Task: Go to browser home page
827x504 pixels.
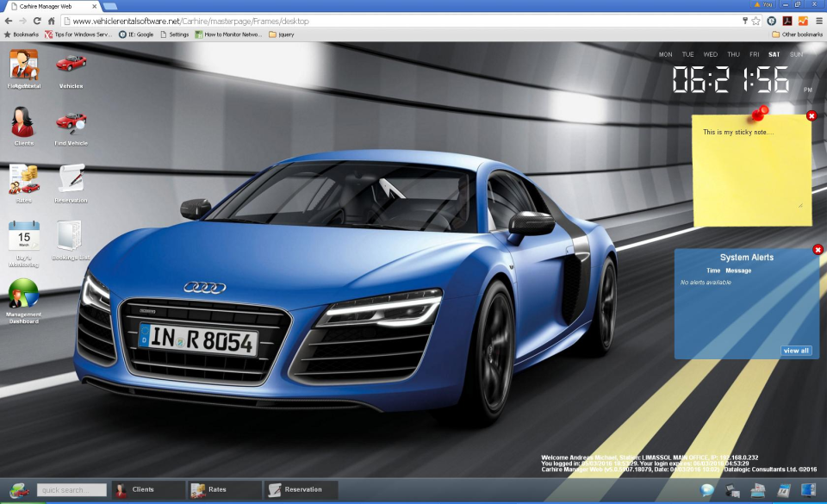Action: pyautogui.click(x=51, y=21)
